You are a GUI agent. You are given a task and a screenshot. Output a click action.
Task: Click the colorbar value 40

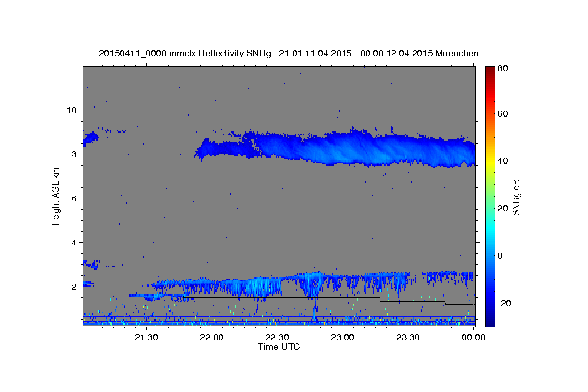(x=502, y=161)
